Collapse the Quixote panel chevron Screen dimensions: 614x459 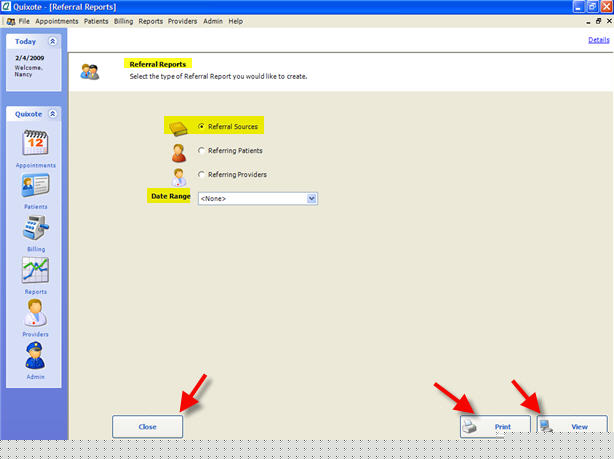[x=52, y=114]
